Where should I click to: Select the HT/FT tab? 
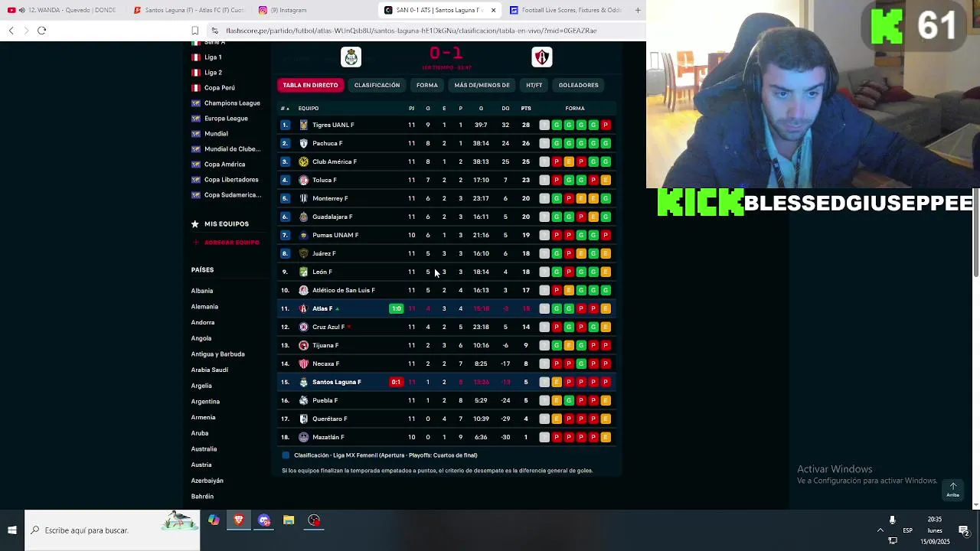[534, 85]
